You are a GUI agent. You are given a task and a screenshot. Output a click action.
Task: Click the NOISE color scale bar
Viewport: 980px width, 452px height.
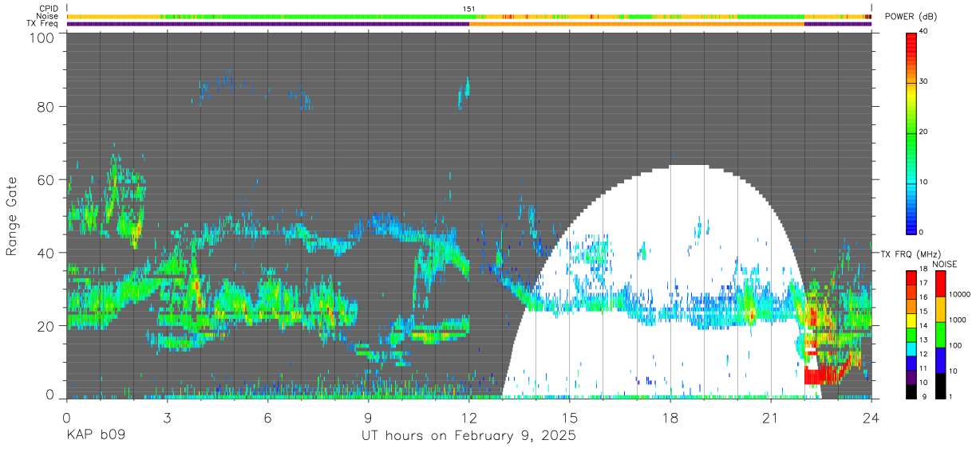click(x=940, y=334)
